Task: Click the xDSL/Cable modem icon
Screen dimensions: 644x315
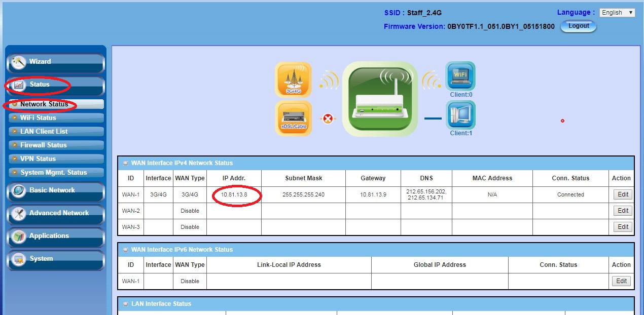Action: [x=293, y=119]
